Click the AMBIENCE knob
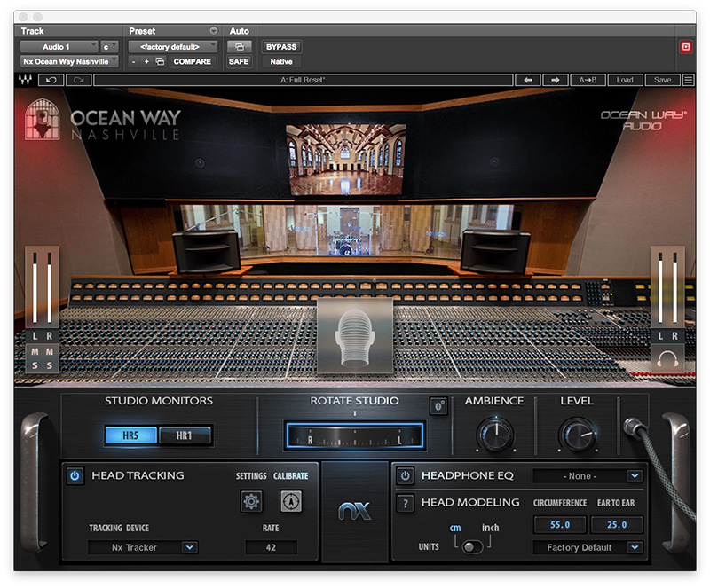This screenshot has height=588, width=710. coord(495,435)
